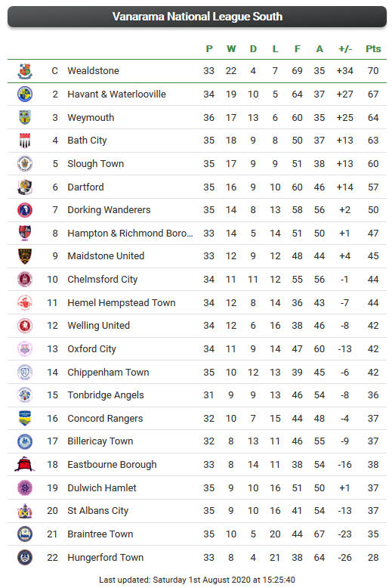This screenshot has width=392, height=588.
Task: Open the Weymouth team link
Action: (91, 118)
